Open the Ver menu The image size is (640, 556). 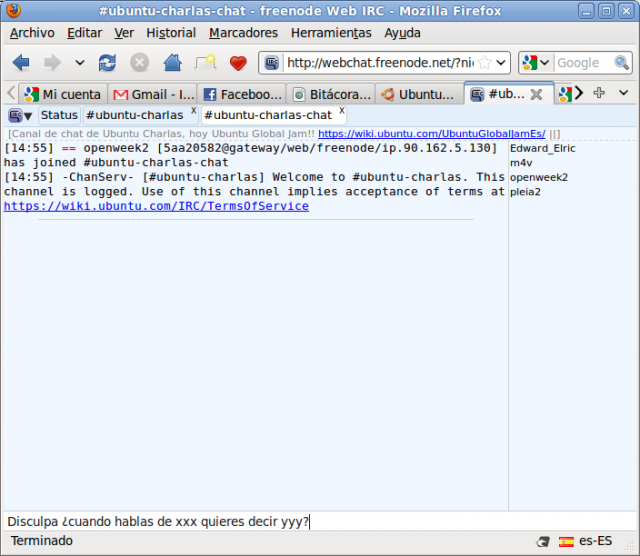tap(124, 33)
